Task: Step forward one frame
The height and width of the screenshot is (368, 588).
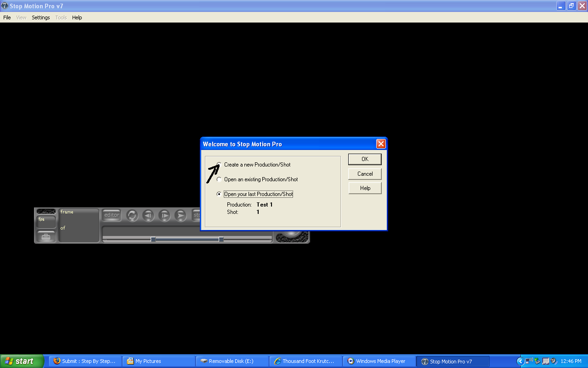Action: pos(164,215)
